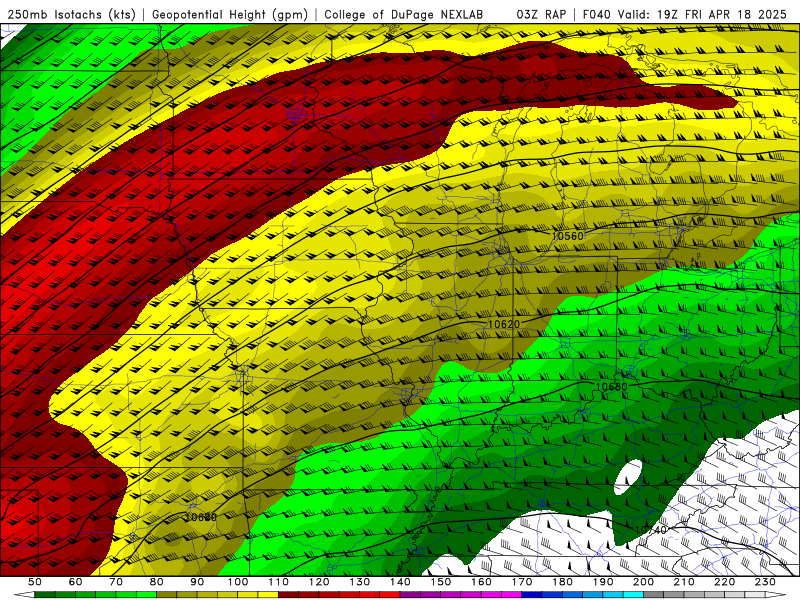The image size is (800, 600).
Task: Click the 10740 height contour label
Action: [x=651, y=530]
